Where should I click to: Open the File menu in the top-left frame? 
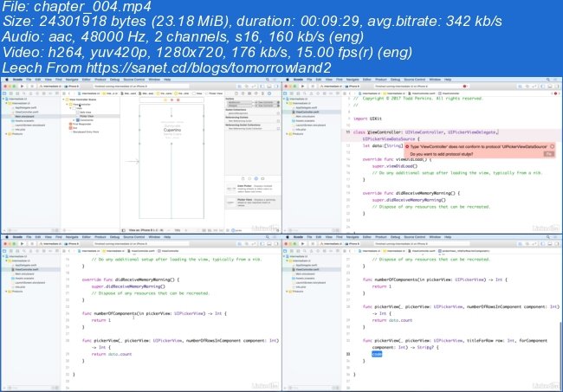29,80
